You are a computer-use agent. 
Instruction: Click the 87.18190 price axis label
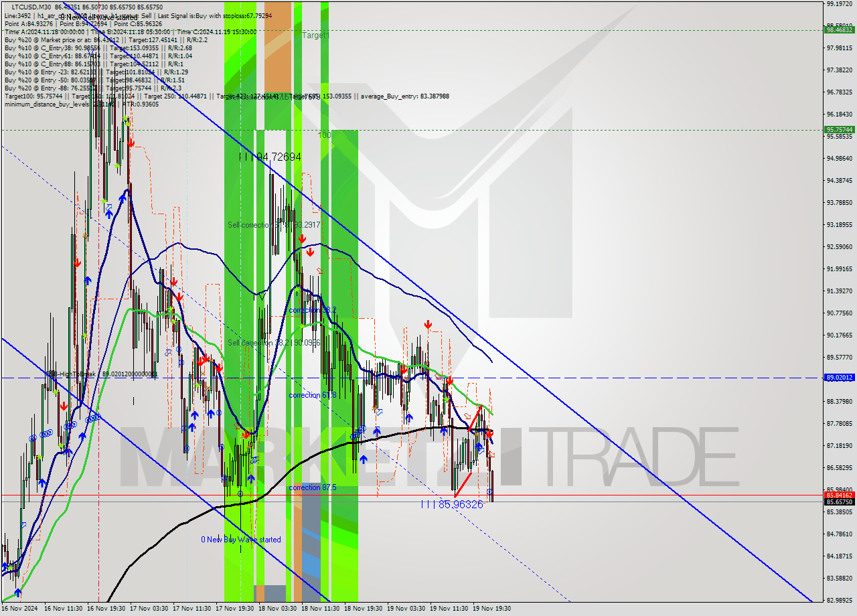[839, 445]
